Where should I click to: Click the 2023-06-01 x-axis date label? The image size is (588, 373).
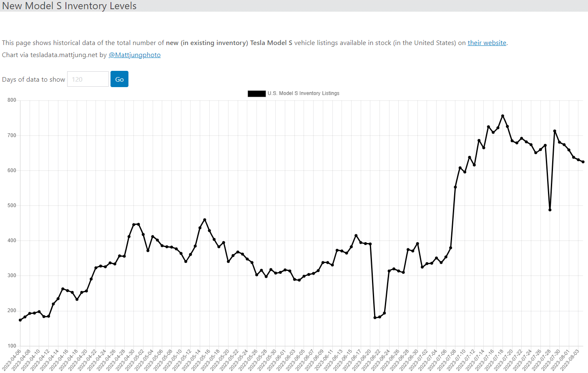pos(276,360)
